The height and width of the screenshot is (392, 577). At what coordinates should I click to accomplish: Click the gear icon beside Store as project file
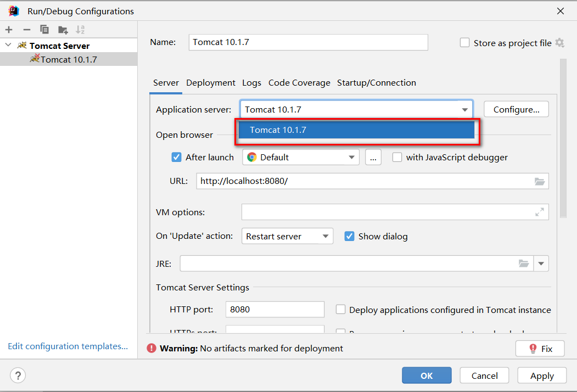coord(559,43)
